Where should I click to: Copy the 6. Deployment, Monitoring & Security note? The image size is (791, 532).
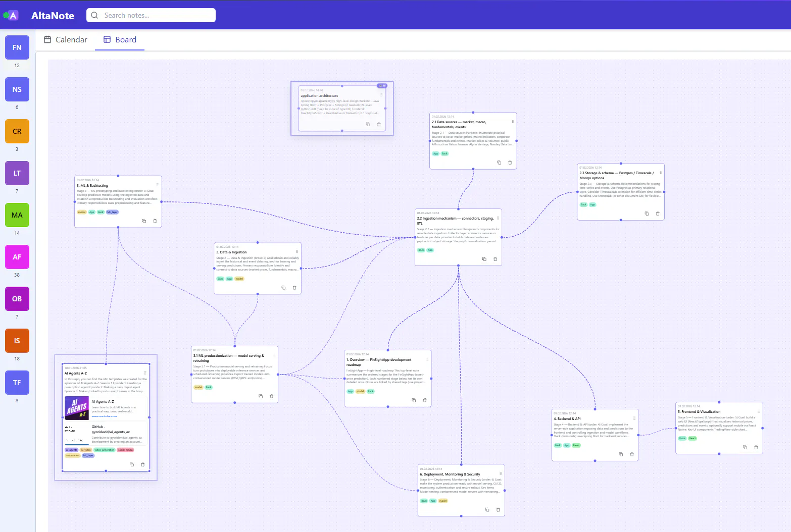pyautogui.click(x=487, y=510)
